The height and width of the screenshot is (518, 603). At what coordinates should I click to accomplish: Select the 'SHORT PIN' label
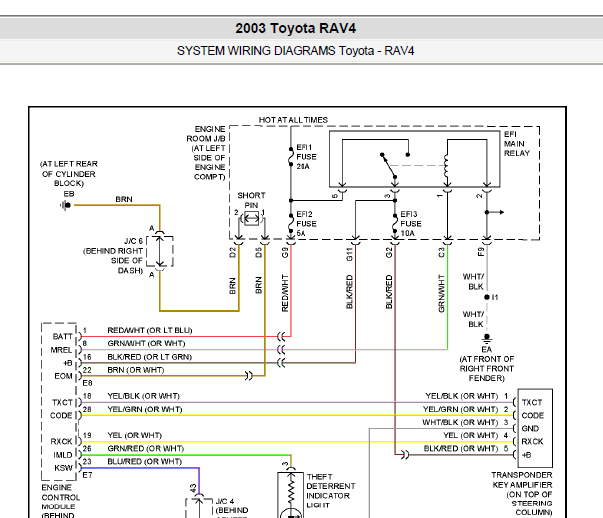(x=251, y=200)
